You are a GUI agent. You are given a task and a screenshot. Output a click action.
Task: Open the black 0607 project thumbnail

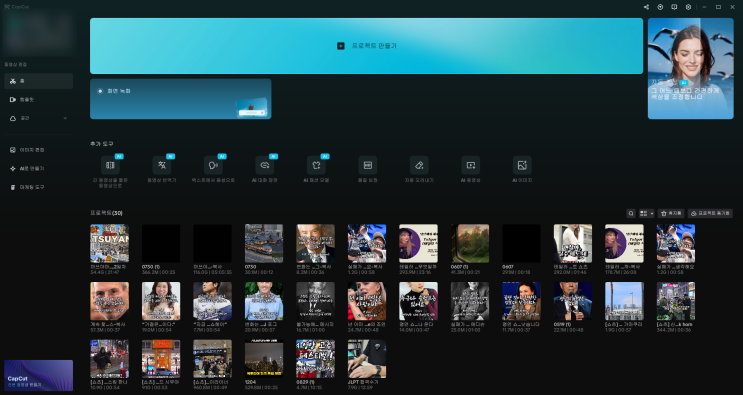(x=521, y=243)
